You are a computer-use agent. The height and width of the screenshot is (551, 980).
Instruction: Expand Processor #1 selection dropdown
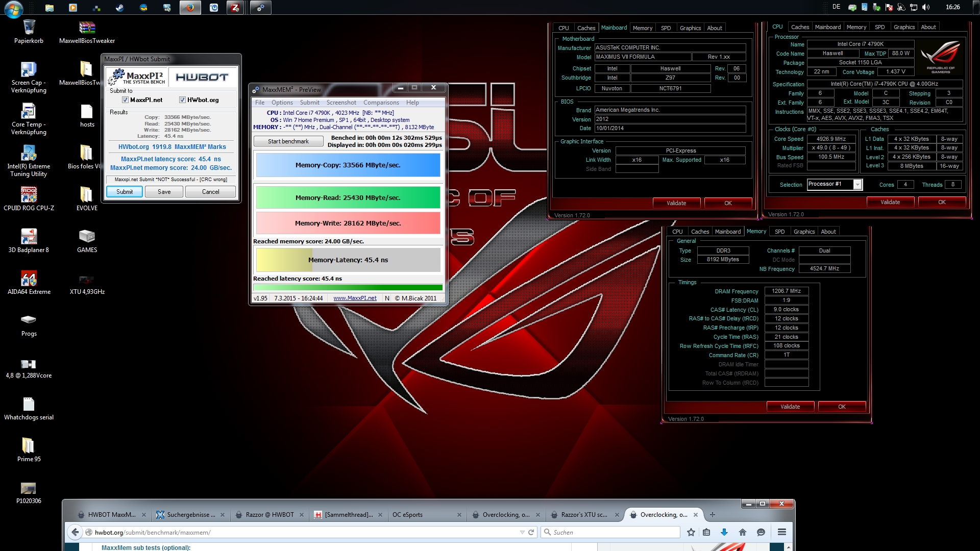[x=857, y=185]
